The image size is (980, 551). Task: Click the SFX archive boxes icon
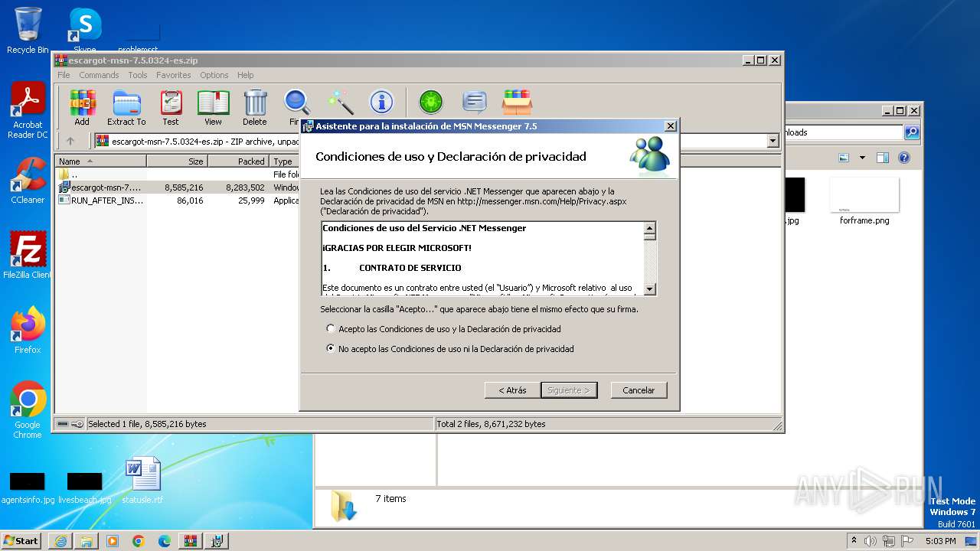click(x=518, y=102)
